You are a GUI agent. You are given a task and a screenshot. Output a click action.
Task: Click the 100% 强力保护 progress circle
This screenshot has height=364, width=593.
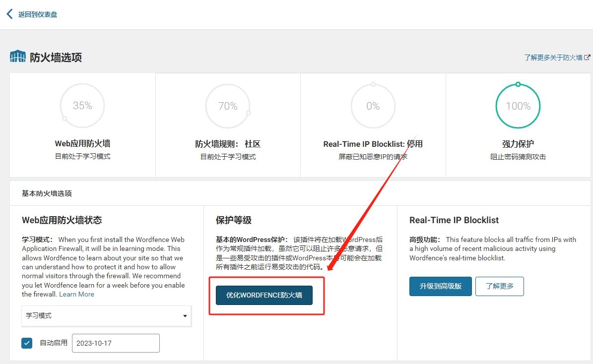click(x=518, y=106)
